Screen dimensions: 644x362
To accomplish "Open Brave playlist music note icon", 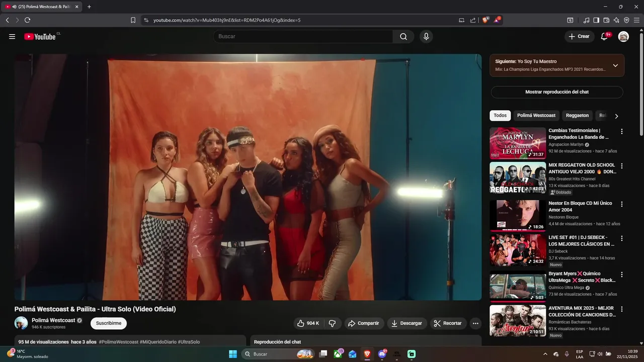I will click(586, 20).
